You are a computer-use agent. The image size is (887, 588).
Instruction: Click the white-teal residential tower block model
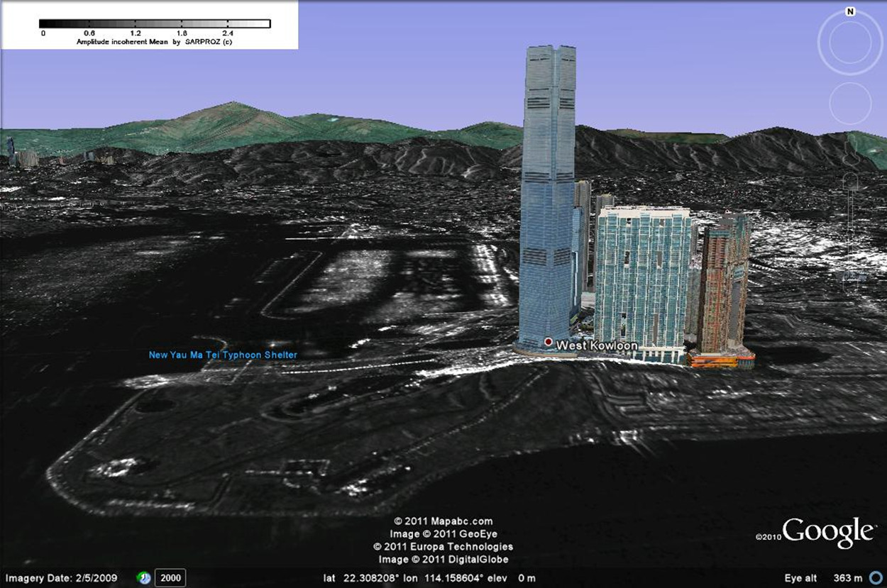[642, 277]
